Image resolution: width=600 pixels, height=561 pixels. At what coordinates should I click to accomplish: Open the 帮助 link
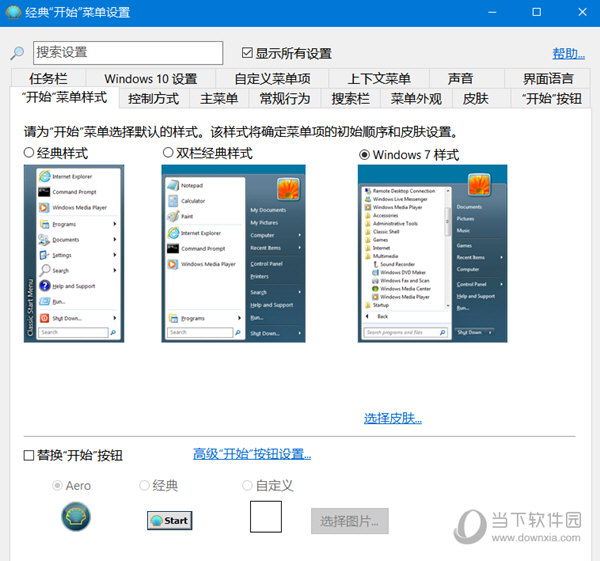[568, 54]
